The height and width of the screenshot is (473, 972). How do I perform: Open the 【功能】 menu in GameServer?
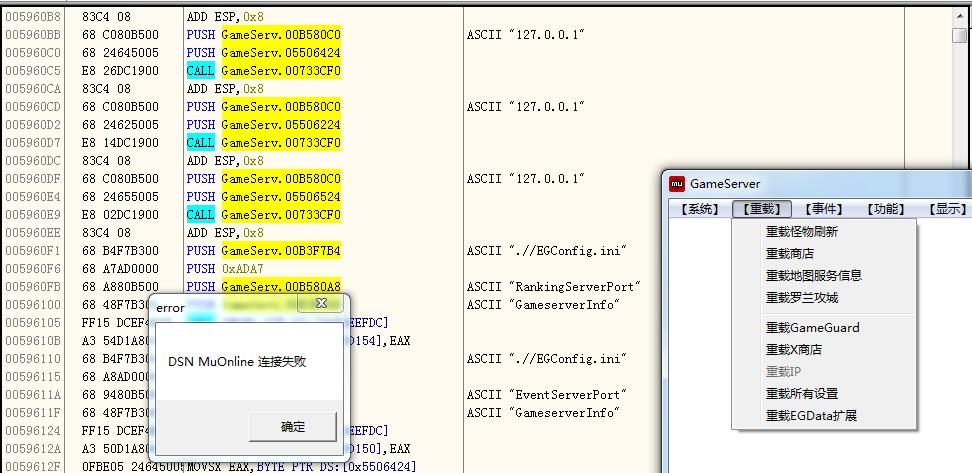[x=886, y=209]
